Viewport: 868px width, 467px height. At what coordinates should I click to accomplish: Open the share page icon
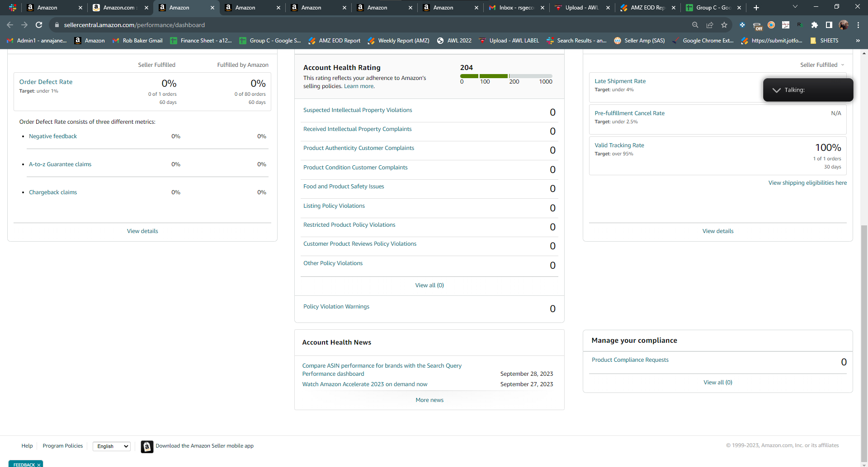tap(710, 25)
